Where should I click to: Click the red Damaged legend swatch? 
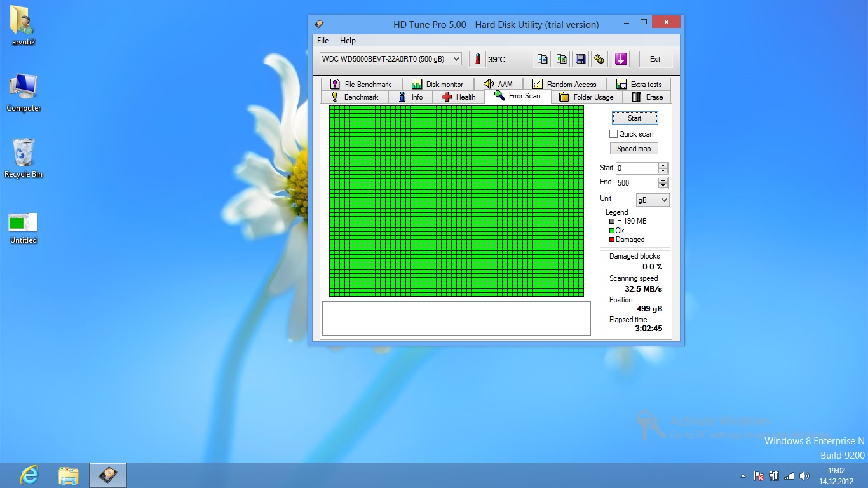[x=612, y=240]
